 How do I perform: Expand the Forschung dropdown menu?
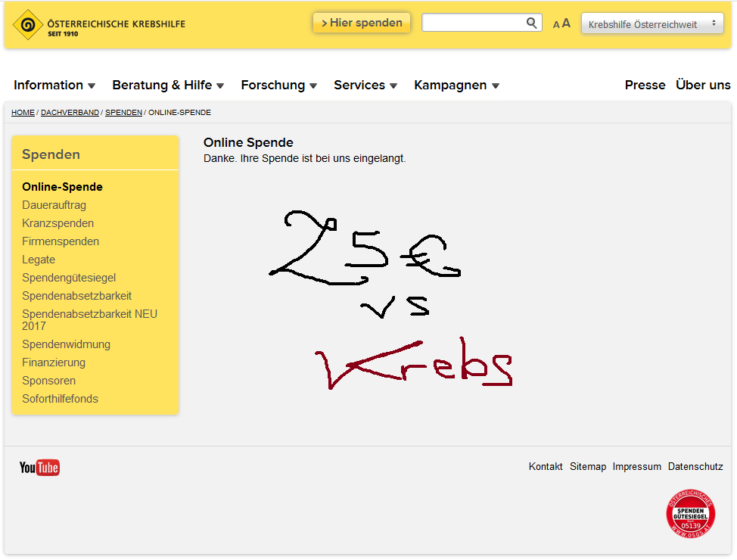[278, 85]
